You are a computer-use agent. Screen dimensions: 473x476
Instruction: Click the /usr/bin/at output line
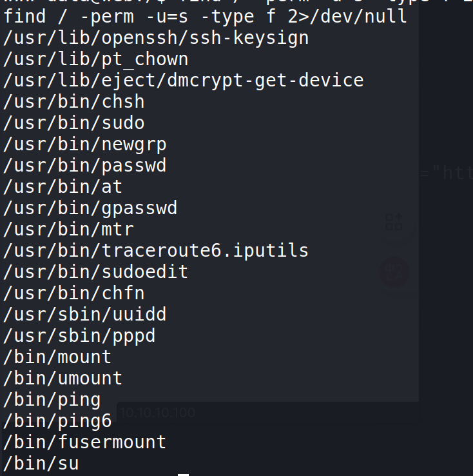(63, 187)
